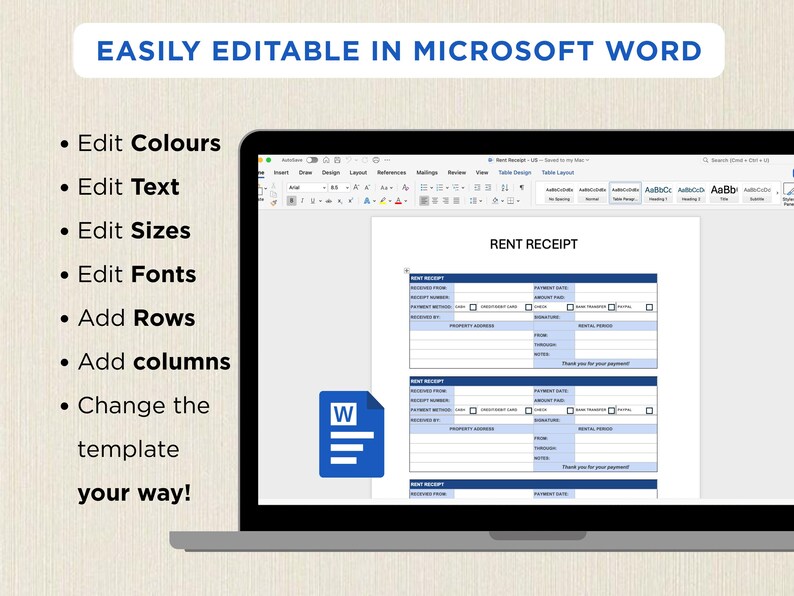Apply Superscript formatting
This screenshot has height=596, width=794.
pos(350,201)
